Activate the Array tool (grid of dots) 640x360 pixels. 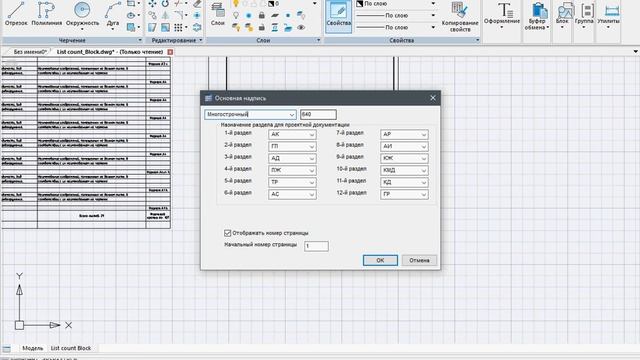[178, 27]
